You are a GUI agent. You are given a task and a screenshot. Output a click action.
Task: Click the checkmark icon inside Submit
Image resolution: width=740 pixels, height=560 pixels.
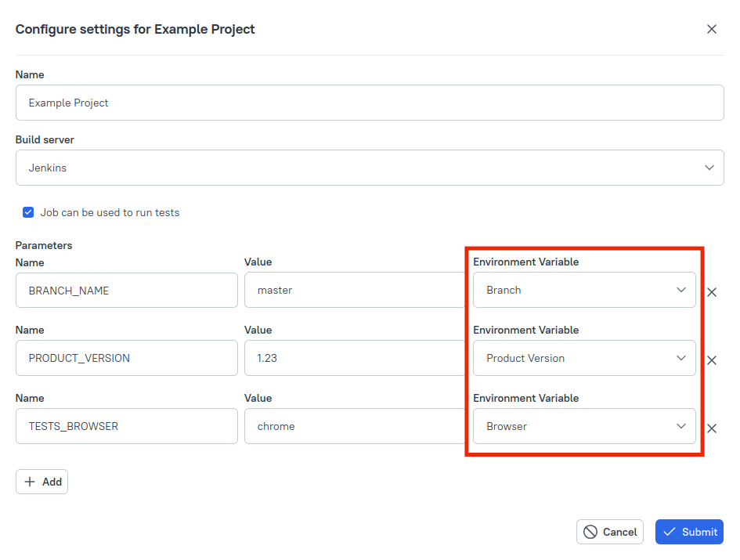point(672,532)
